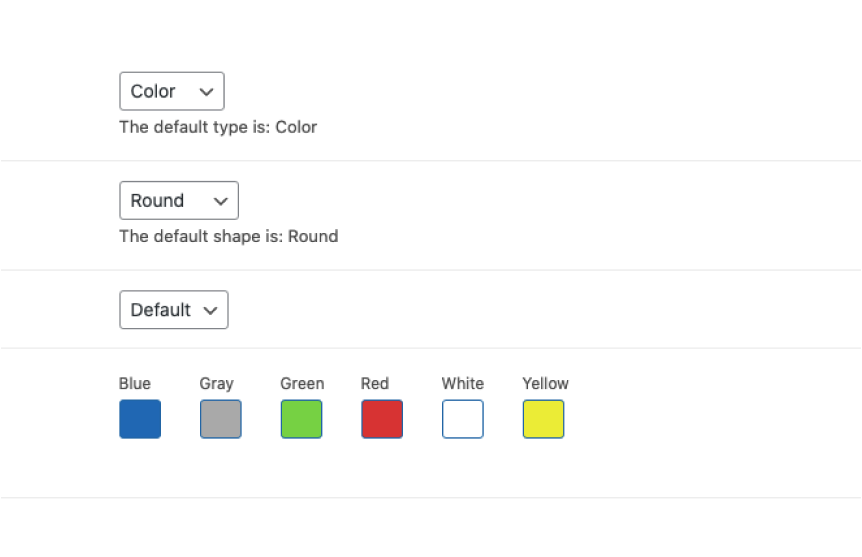Select the Blue color swatch

click(140, 419)
